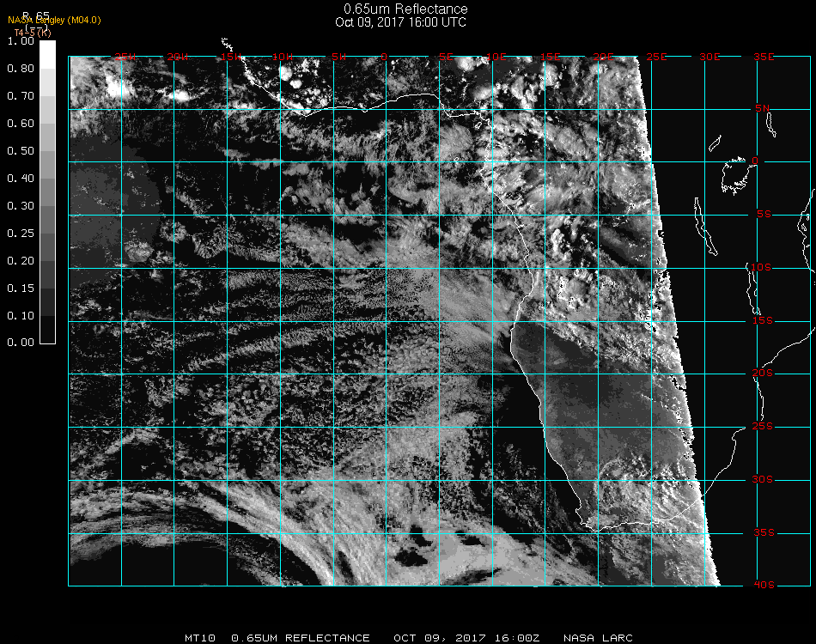Select the 25E longitude label
The height and width of the screenshot is (644, 816).
click(656, 57)
